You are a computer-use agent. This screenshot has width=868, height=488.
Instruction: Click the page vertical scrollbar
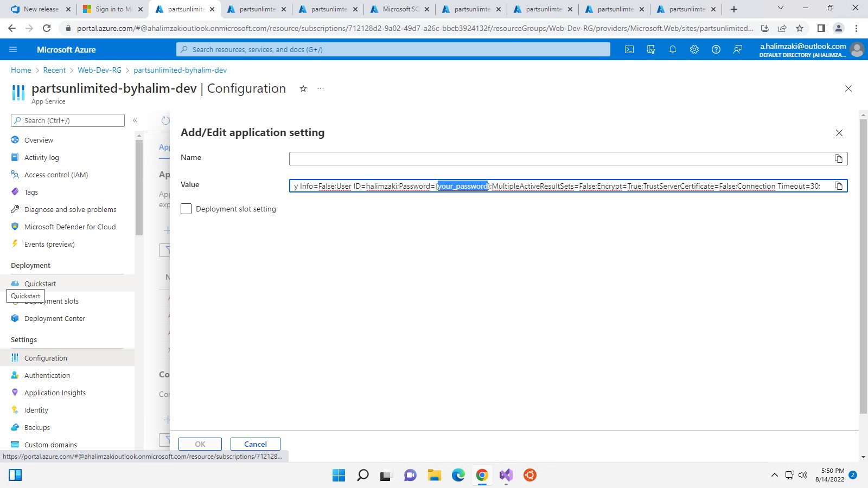pos(864,266)
